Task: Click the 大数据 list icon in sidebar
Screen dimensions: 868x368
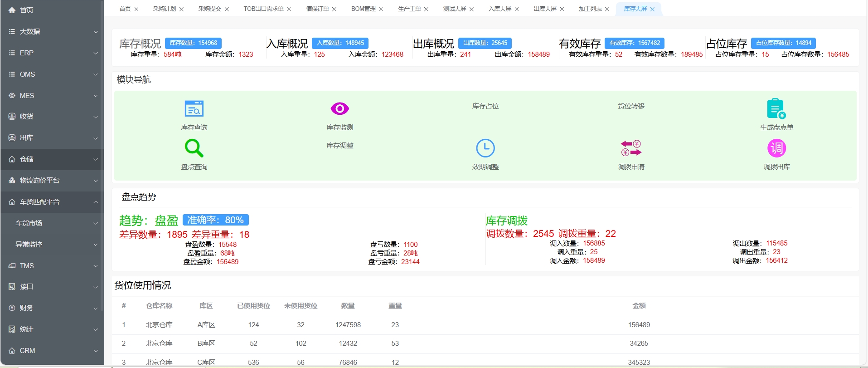Action: (12, 31)
